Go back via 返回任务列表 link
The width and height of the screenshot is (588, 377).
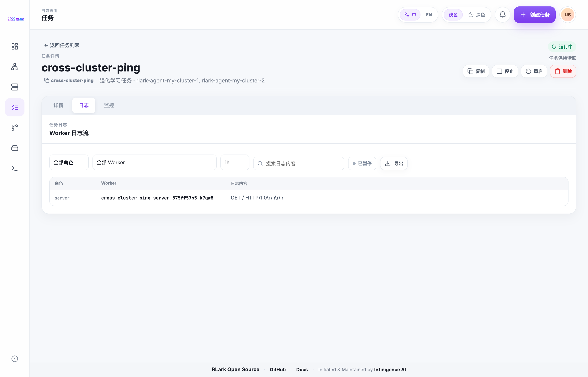coord(62,45)
